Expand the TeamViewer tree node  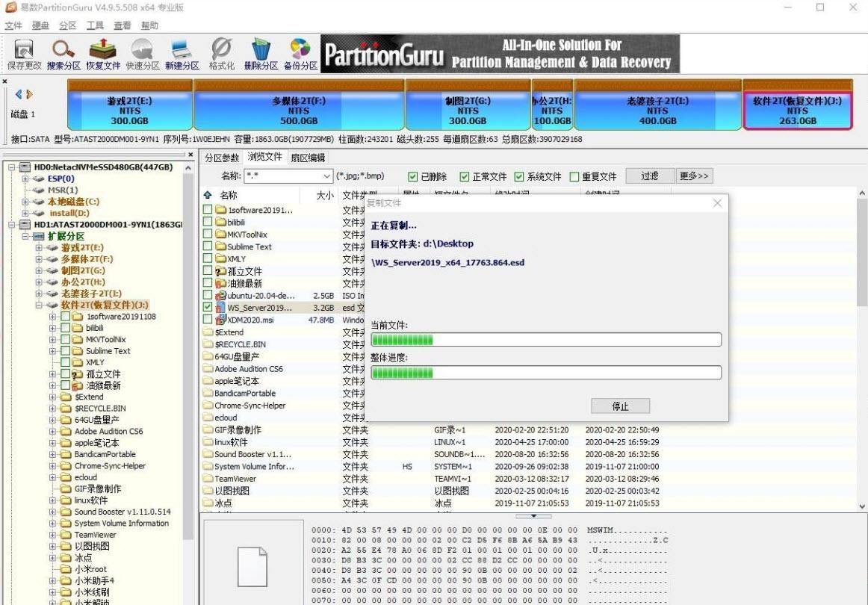(x=52, y=535)
